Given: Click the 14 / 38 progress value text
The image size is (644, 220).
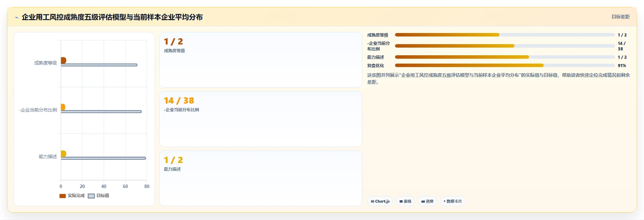Looking at the screenshot, I should (x=622, y=46).
